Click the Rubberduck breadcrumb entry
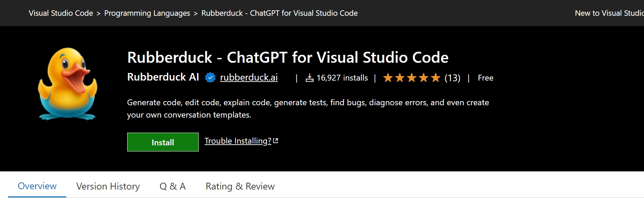 [x=279, y=13]
